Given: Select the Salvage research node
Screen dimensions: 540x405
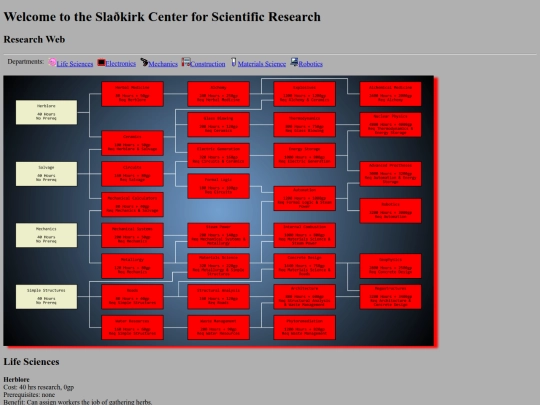Looking at the screenshot, I should pyautogui.click(x=46, y=174).
